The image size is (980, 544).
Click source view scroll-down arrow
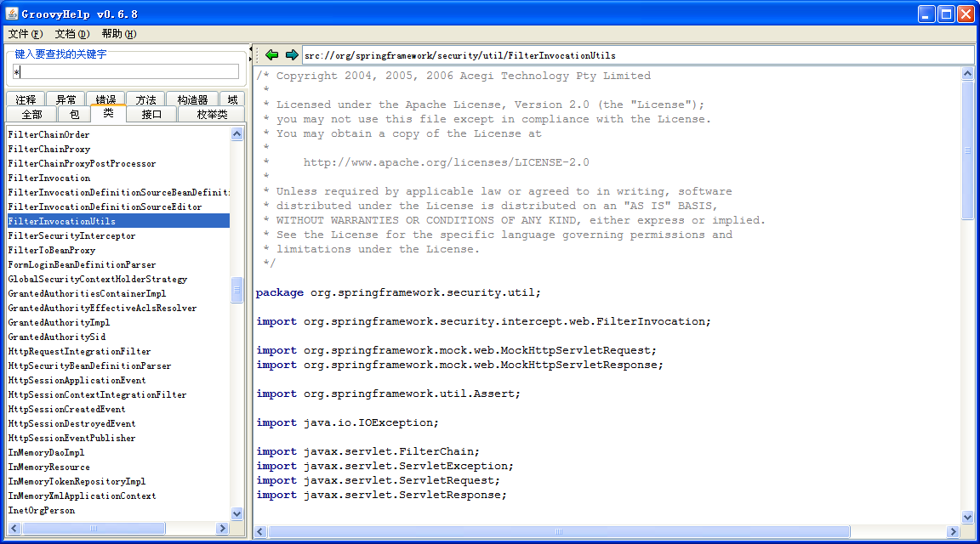tap(967, 517)
